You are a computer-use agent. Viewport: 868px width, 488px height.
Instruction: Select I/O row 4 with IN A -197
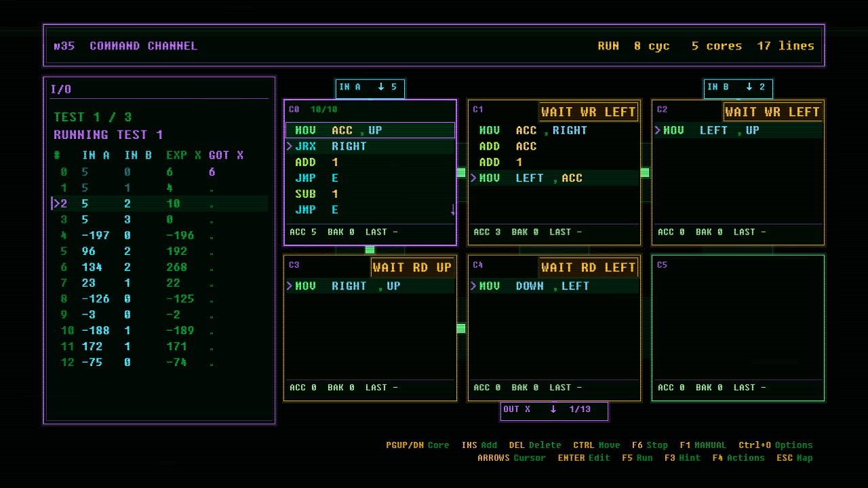[x=160, y=235]
